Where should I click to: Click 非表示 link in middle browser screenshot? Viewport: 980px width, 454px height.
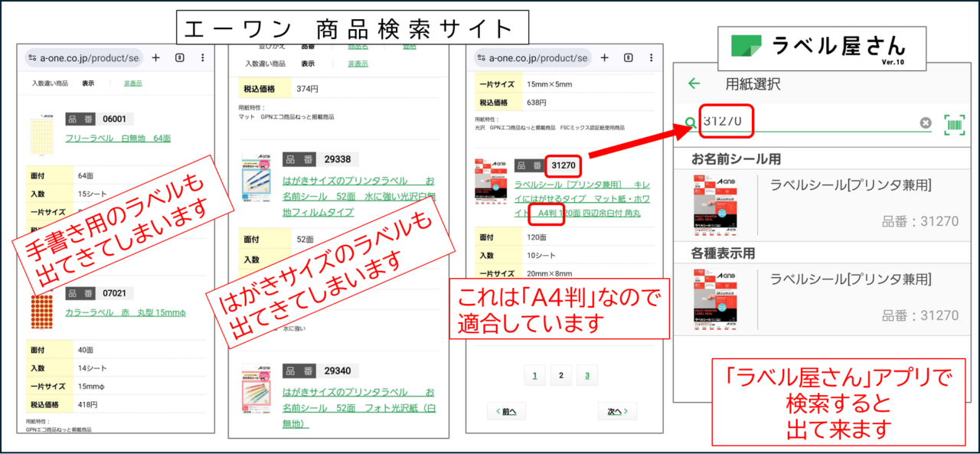(x=358, y=64)
